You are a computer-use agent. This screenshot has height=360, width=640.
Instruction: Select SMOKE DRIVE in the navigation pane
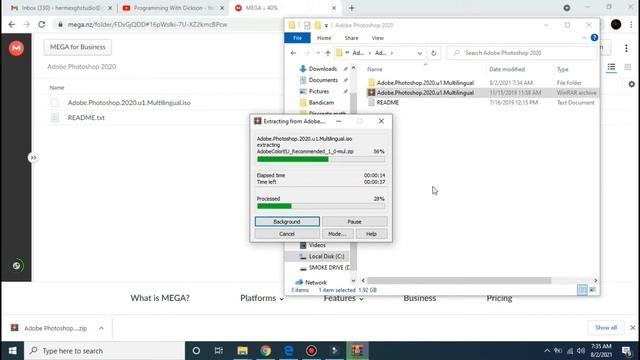click(329, 268)
